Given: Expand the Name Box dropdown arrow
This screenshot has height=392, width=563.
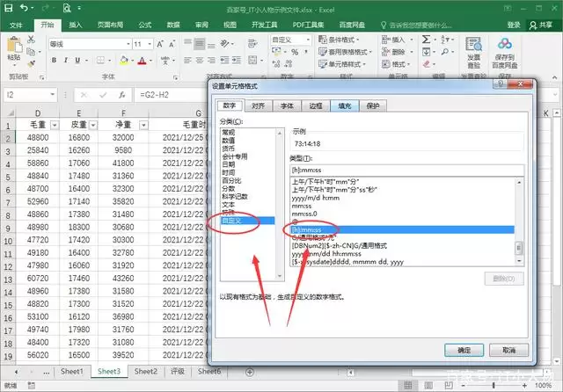Looking at the screenshot, I should coord(53,95).
